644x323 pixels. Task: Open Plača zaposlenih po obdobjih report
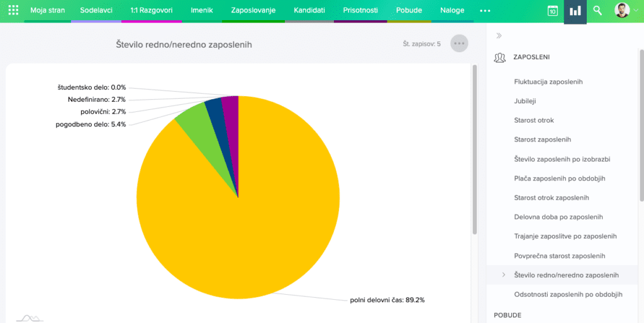(x=559, y=178)
